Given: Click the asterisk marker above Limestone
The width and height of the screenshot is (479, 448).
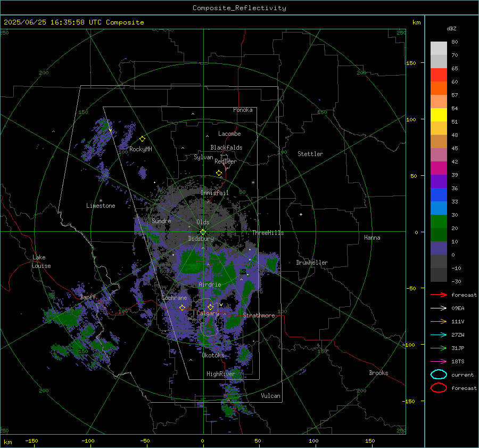Looking at the screenshot, I should coord(101,201).
